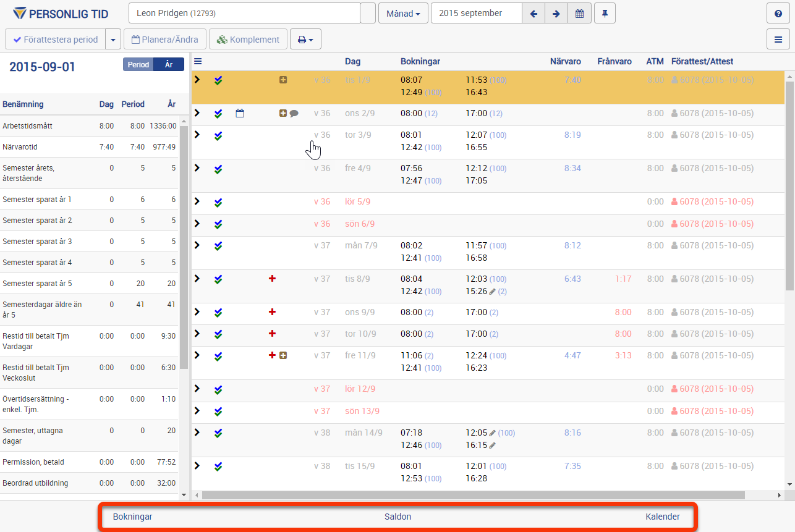Click the small button right of employee field
Image resolution: width=795 pixels, height=532 pixels.
coord(368,13)
